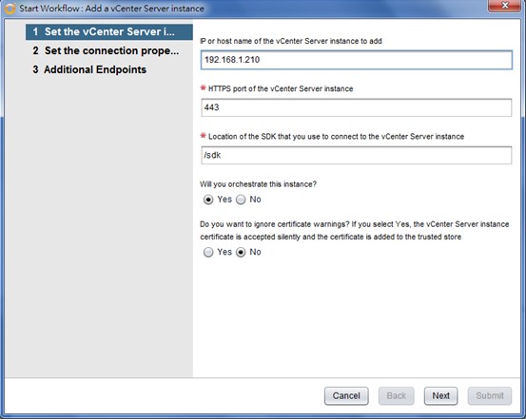
Task: Click the Submit button
Action: pos(490,396)
